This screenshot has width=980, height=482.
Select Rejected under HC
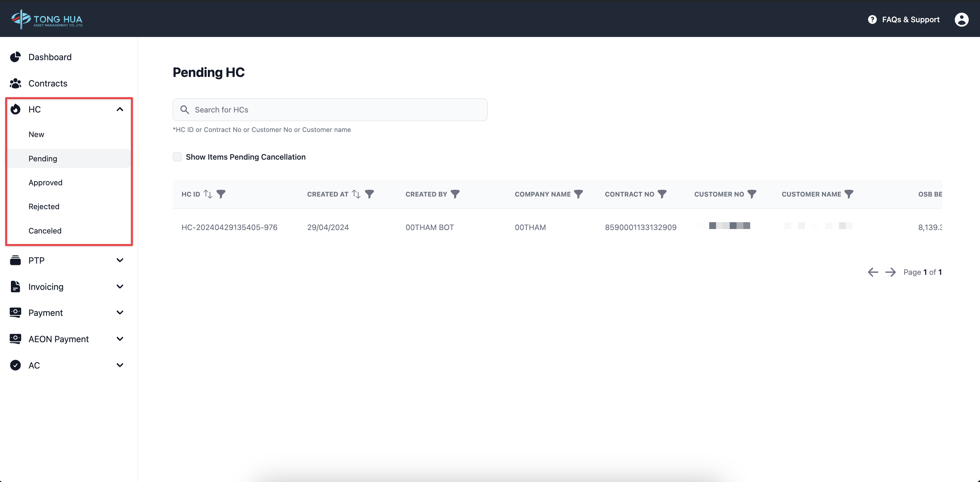click(44, 207)
